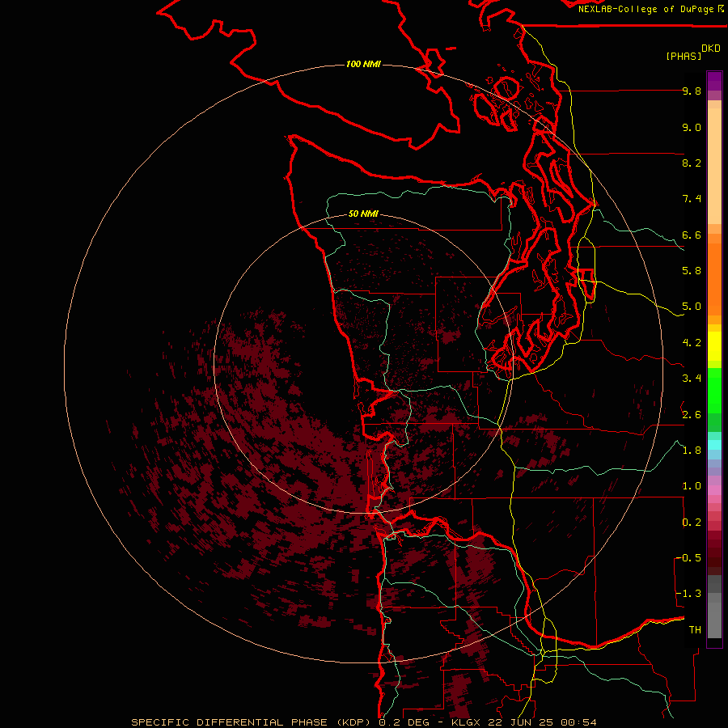Click the 50 NMI range ring label
This screenshot has height=728, width=728.
363,214
